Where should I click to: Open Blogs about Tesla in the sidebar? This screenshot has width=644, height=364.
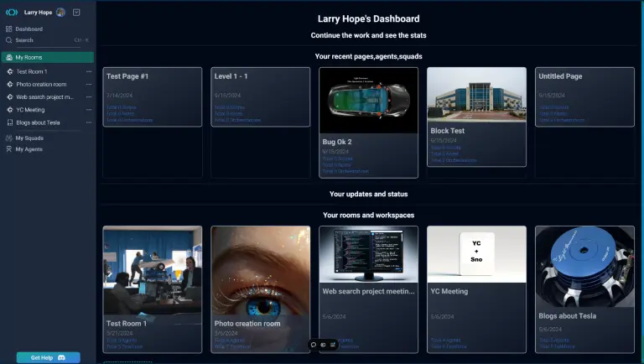(38, 122)
